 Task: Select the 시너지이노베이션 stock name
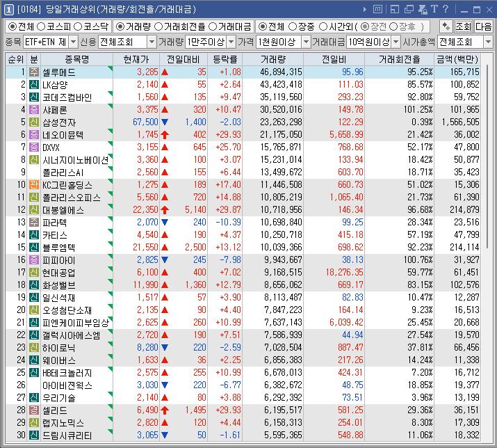[x=76, y=159]
